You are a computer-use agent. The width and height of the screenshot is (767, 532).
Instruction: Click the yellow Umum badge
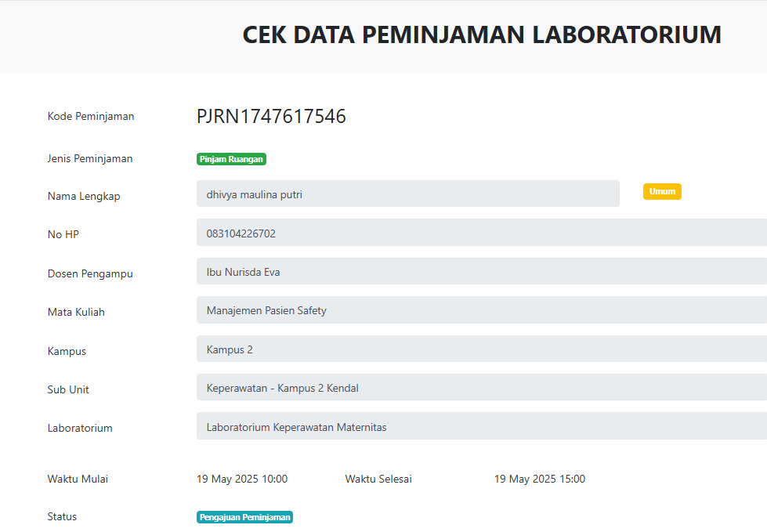point(662,191)
